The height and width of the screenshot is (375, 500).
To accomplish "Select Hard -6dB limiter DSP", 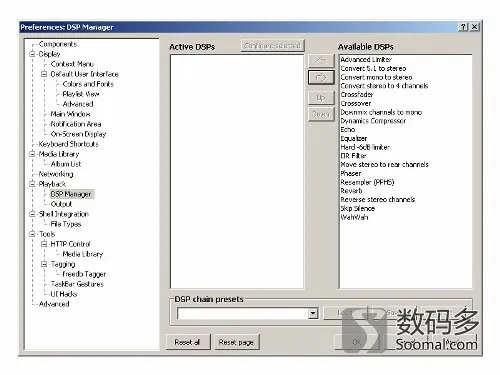I will pos(365,147).
